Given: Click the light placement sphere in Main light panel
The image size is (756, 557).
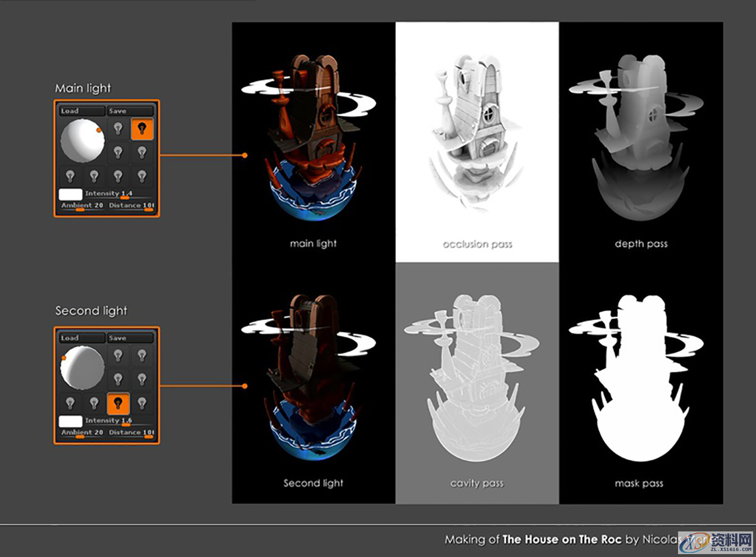Looking at the screenshot, I should tap(83, 140).
